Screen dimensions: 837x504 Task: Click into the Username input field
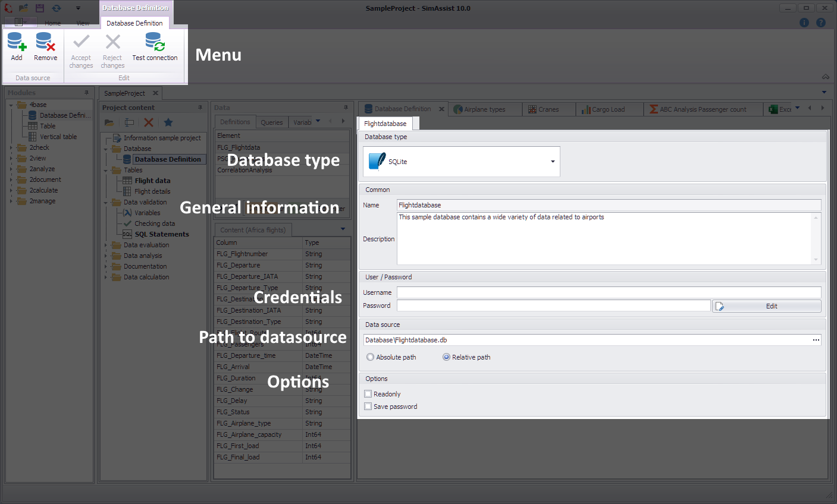[x=609, y=292]
